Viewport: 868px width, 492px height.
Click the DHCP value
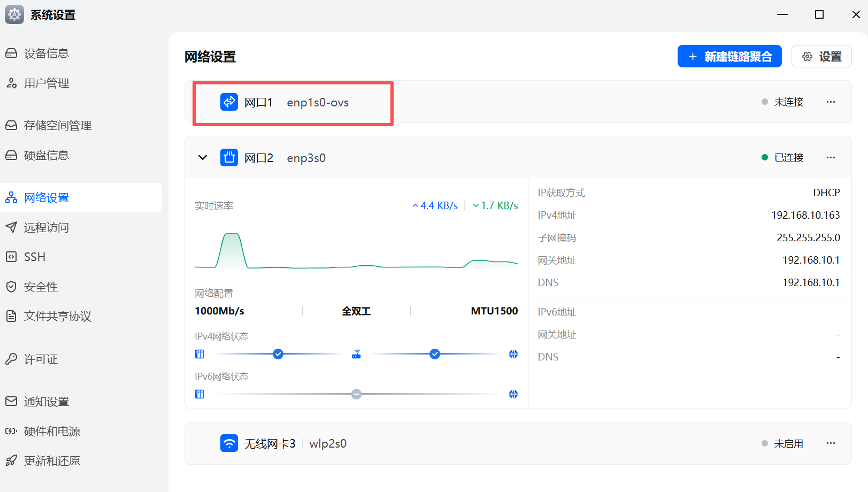point(826,193)
